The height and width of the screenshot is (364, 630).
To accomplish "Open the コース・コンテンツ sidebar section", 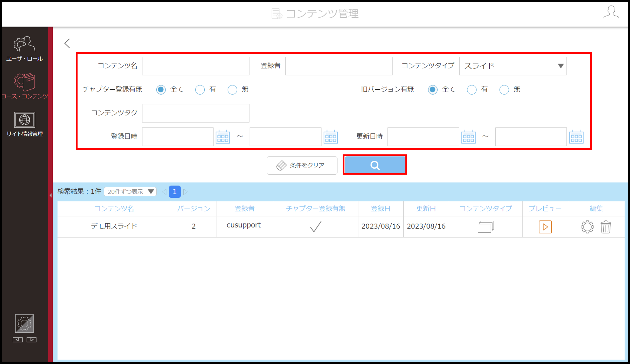I will (24, 86).
